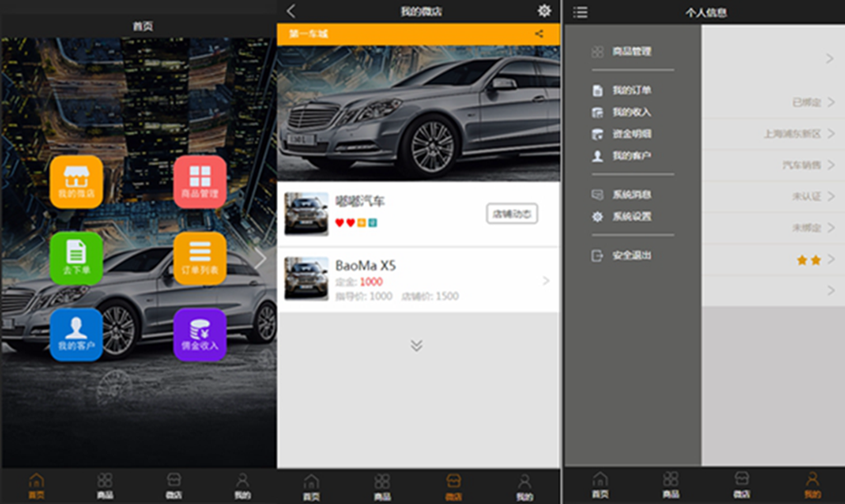
Task: Click the settings gear in 我的微店 header
Action: (x=544, y=11)
